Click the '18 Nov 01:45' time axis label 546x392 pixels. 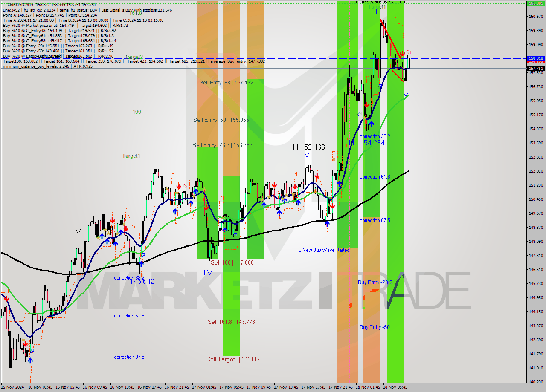(368, 387)
